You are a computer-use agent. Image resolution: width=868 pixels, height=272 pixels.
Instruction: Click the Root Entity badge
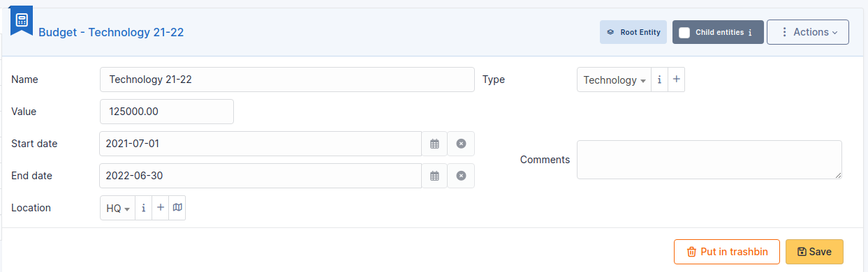pyautogui.click(x=633, y=32)
